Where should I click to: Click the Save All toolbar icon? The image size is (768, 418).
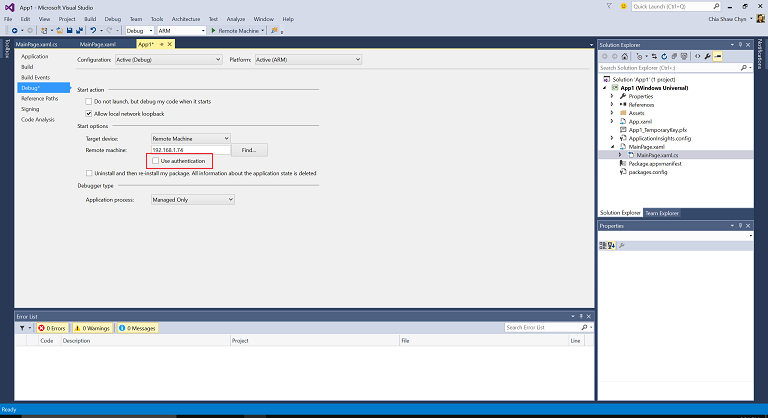point(79,30)
